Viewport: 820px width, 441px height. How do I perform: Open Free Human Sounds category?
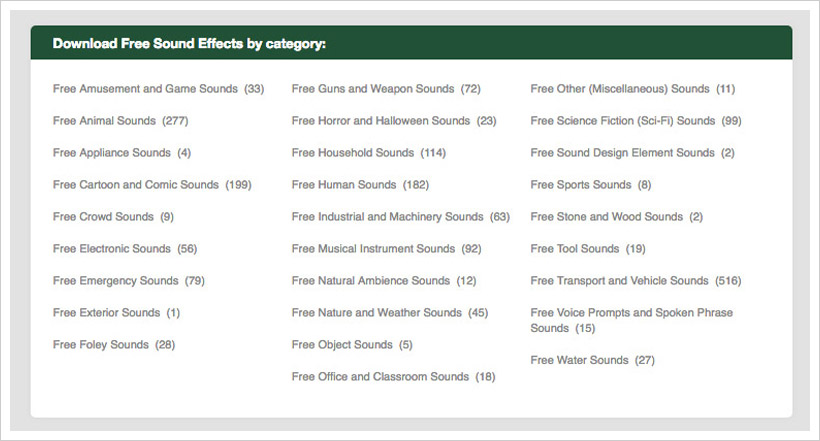(x=344, y=185)
